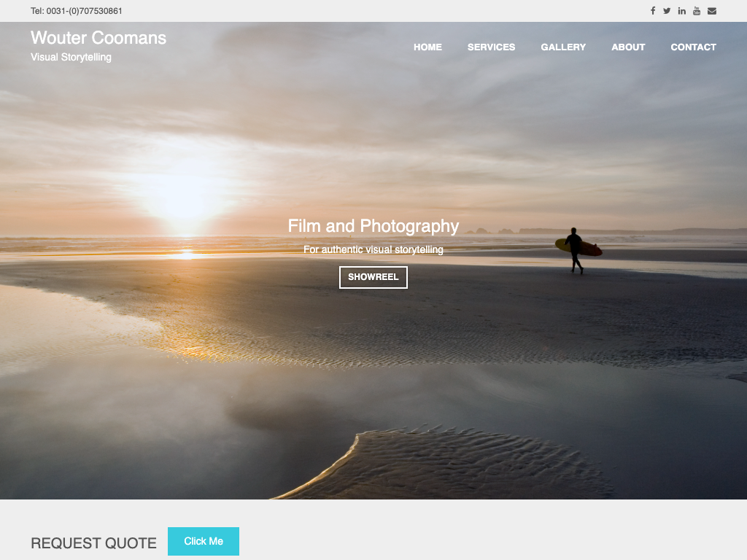Open the Facebook social icon
Screen dimensions: 747x560
653,11
